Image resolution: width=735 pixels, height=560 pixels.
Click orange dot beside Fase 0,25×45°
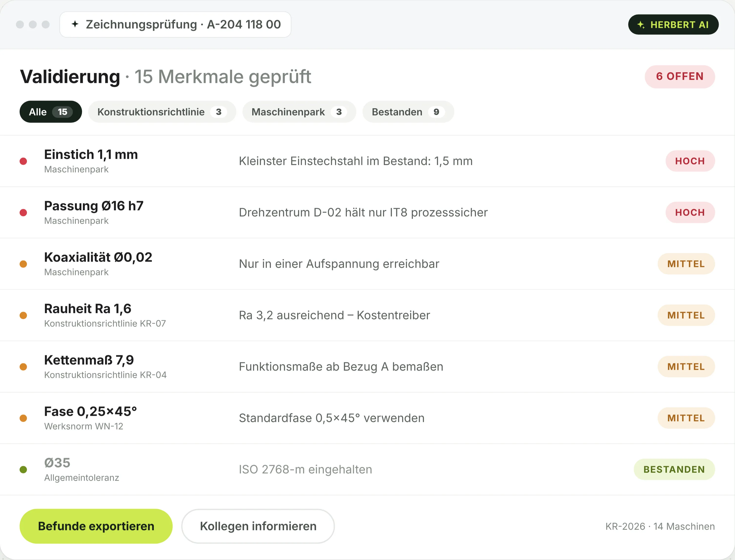23,418
